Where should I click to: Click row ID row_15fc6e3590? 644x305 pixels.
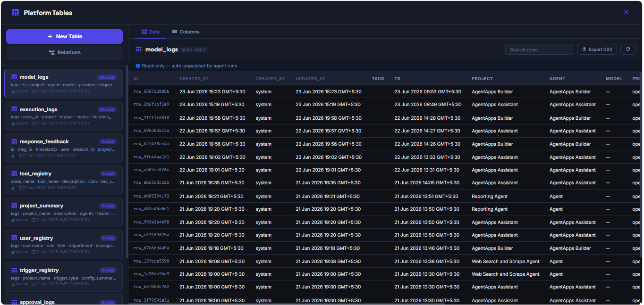(x=151, y=261)
